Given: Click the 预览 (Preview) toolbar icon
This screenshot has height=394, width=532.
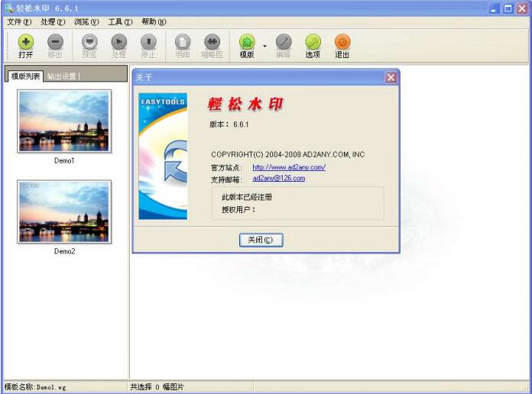Looking at the screenshot, I should [89, 42].
